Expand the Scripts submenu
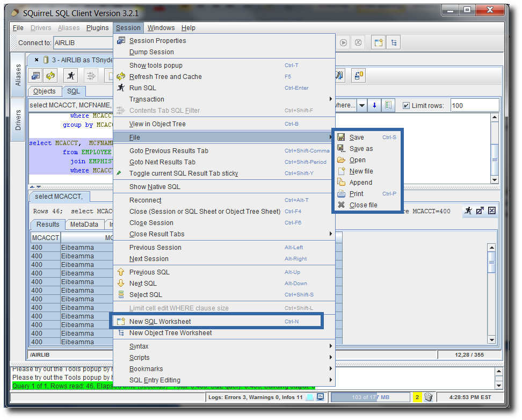The height and width of the screenshot is (420, 522). tap(224, 358)
